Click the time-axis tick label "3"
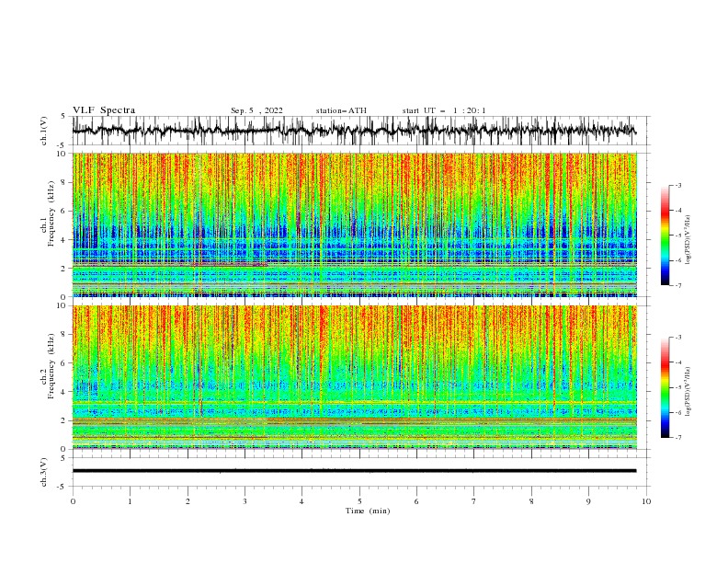This screenshot has height=563, width=728. click(x=245, y=501)
